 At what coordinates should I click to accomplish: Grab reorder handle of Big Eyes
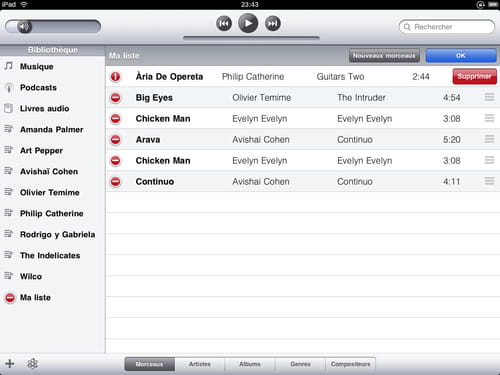click(x=489, y=97)
